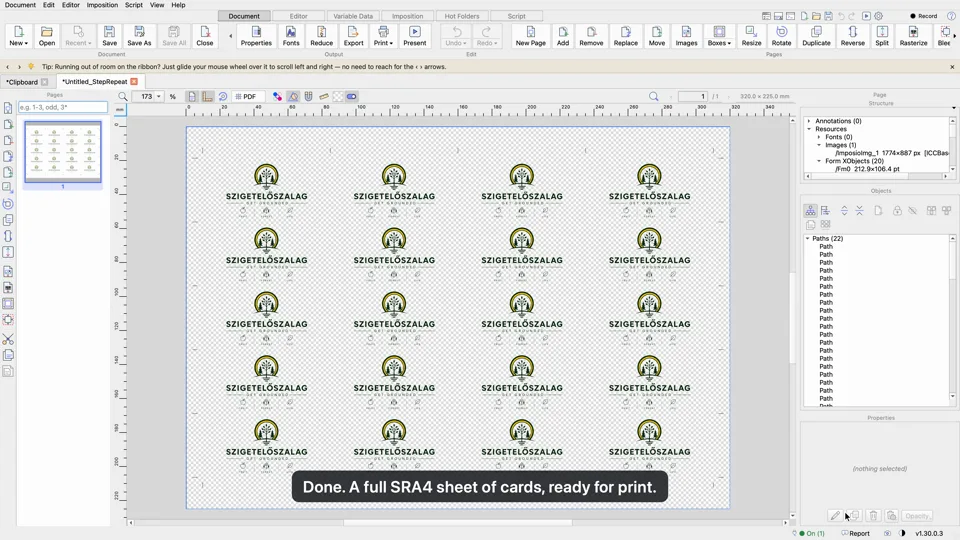This screenshot has width=960, height=540.
Task: Collapse the Resources tree node
Action: 809,129
